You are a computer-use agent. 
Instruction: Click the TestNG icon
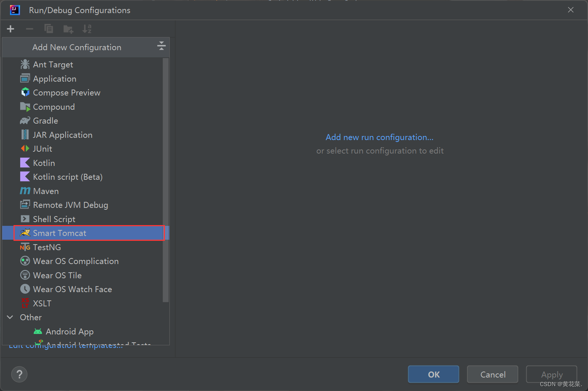25,247
